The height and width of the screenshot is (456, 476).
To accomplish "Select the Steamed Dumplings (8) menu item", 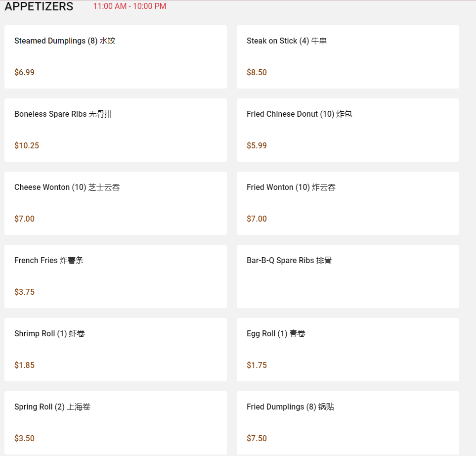I will click(x=115, y=57).
